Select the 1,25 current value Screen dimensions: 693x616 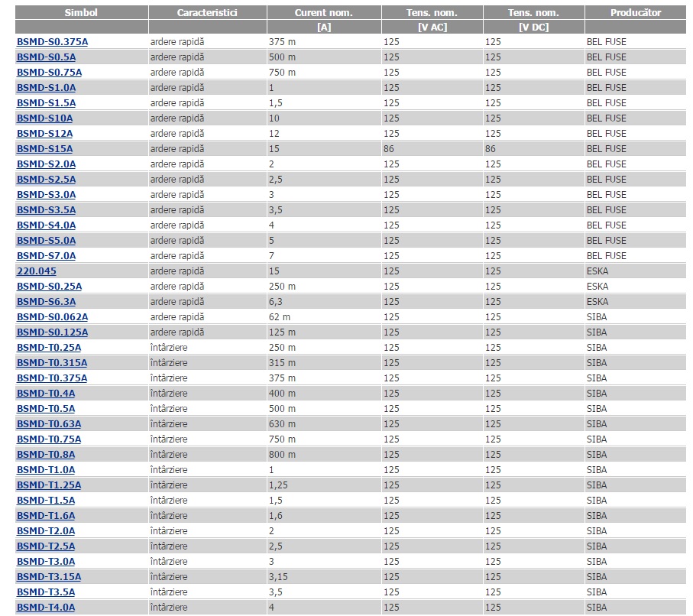tap(278, 485)
